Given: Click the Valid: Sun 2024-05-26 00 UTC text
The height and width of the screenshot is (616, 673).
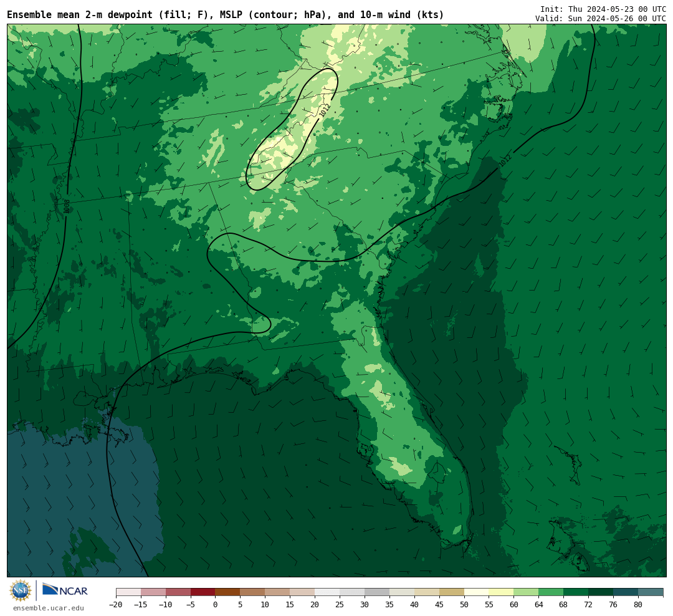Looking at the screenshot, I should tap(601, 19).
